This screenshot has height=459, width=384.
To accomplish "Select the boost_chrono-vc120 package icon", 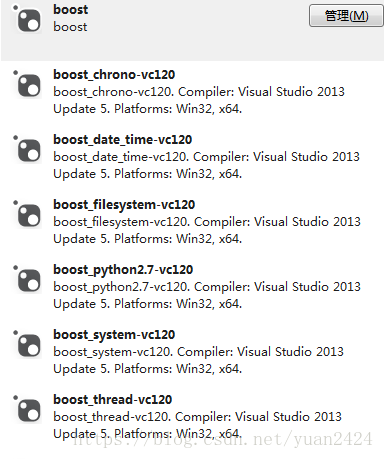I will pos(27,84).
